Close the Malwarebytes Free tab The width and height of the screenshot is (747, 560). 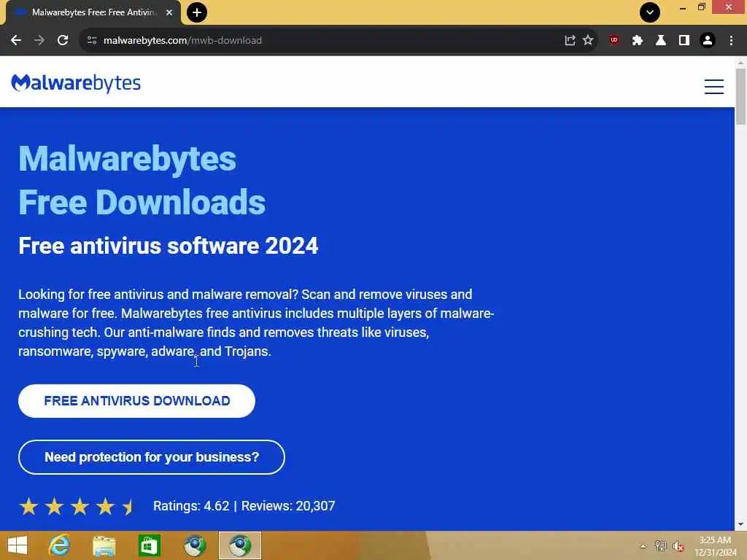point(169,12)
